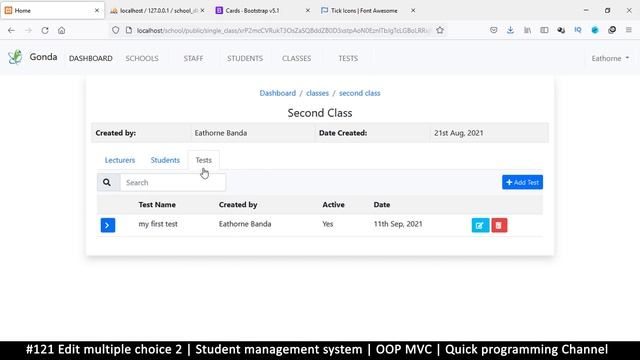The height and width of the screenshot is (360, 640).
Task: Open STAFF in the navbar
Action: (x=193, y=58)
